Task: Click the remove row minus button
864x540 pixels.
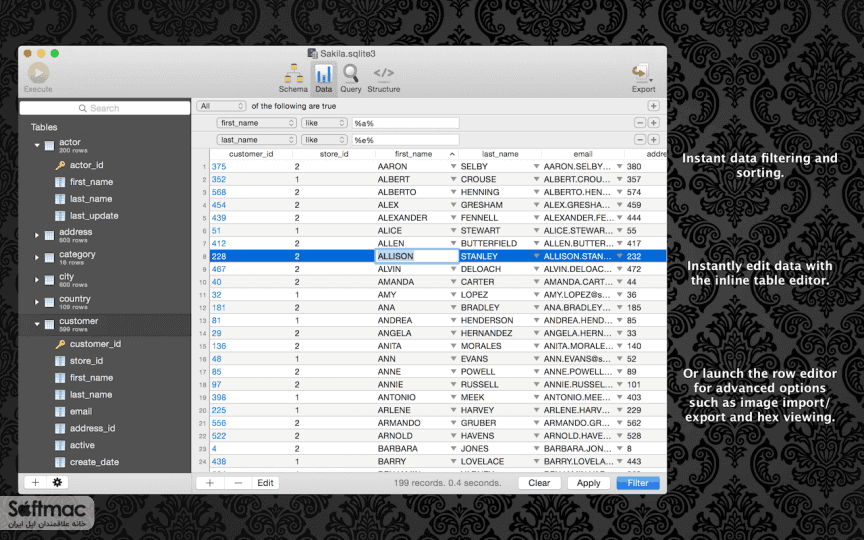Action: pos(238,483)
